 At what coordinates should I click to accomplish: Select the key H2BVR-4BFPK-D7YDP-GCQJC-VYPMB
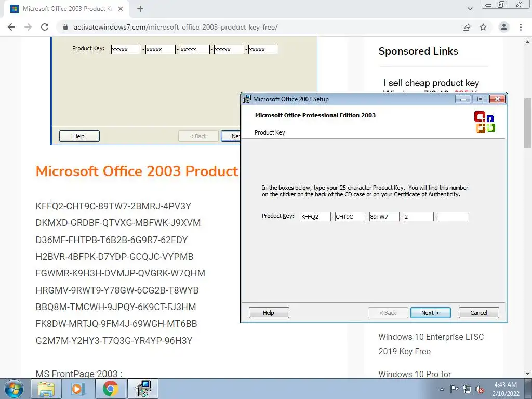click(114, 257)
